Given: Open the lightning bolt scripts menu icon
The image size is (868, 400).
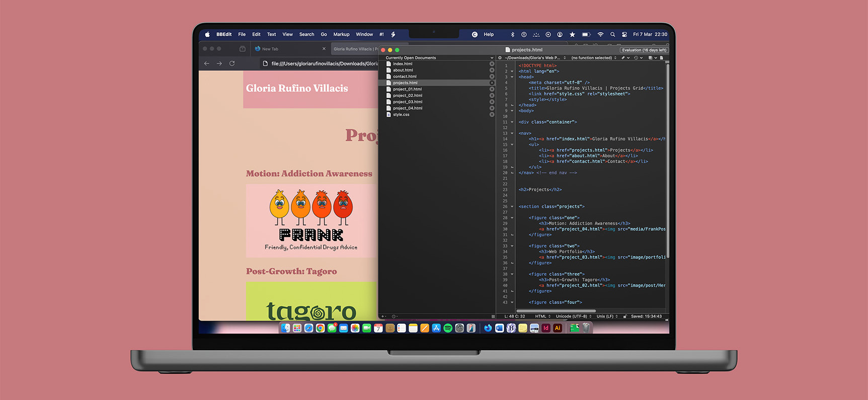Looking at the screenshot, I should pyautogui.click(x=393, y=34).
